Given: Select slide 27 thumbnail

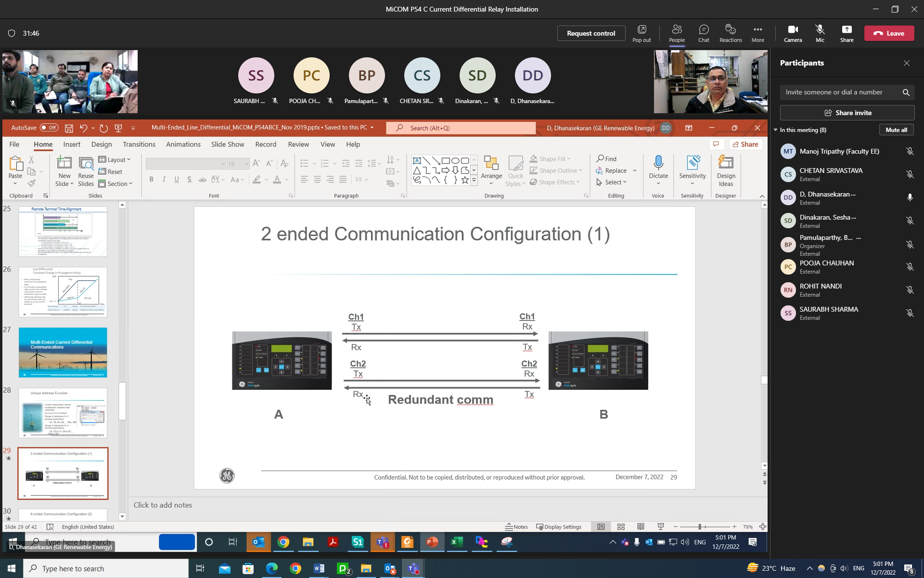Looking at the screenshot, I should pyautogui.click(x=63, y=353).
